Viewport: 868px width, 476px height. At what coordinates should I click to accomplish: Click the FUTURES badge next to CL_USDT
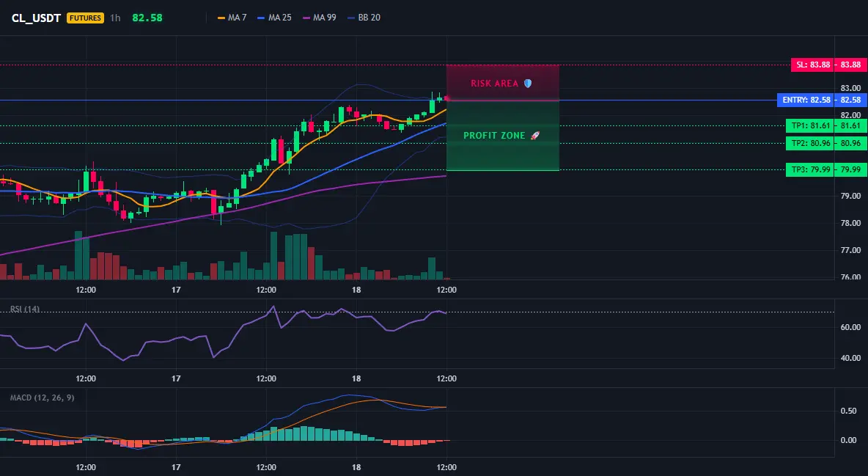pyautogui.click(x=85, y=18)
